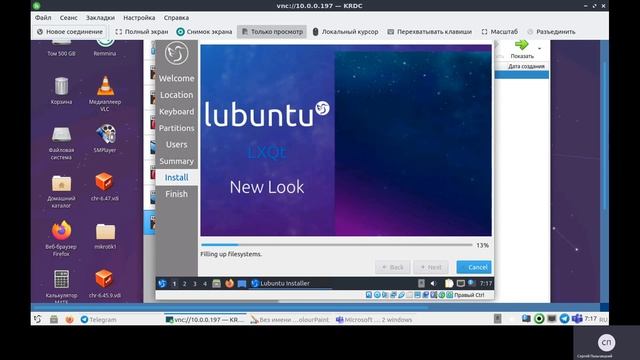This screenshot has width=640, height=360.
Task: Click the Lubuntu logo atop installer sidebar
Action: pos(176,53)
